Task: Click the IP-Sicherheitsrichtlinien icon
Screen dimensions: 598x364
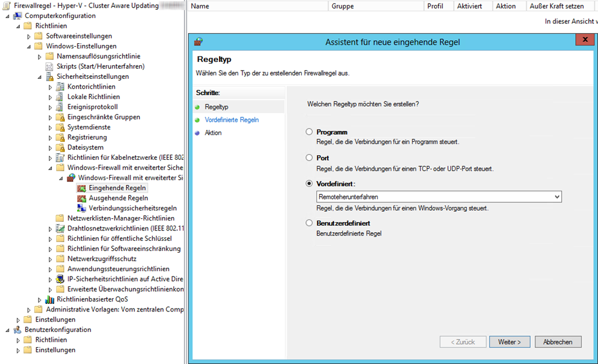Action: pos(60,279)
